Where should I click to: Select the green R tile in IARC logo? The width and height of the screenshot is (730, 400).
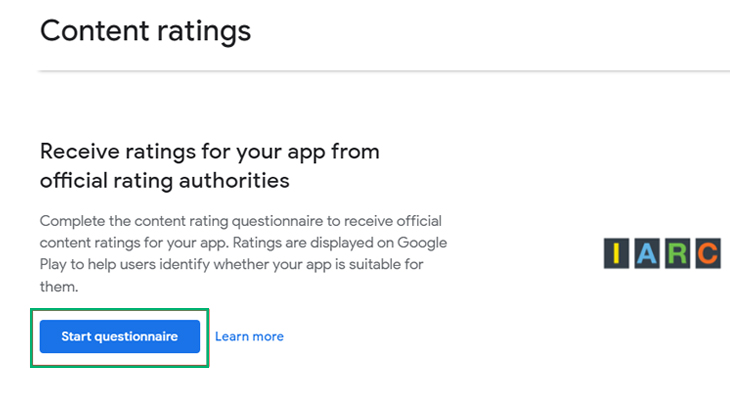[677, 253]
